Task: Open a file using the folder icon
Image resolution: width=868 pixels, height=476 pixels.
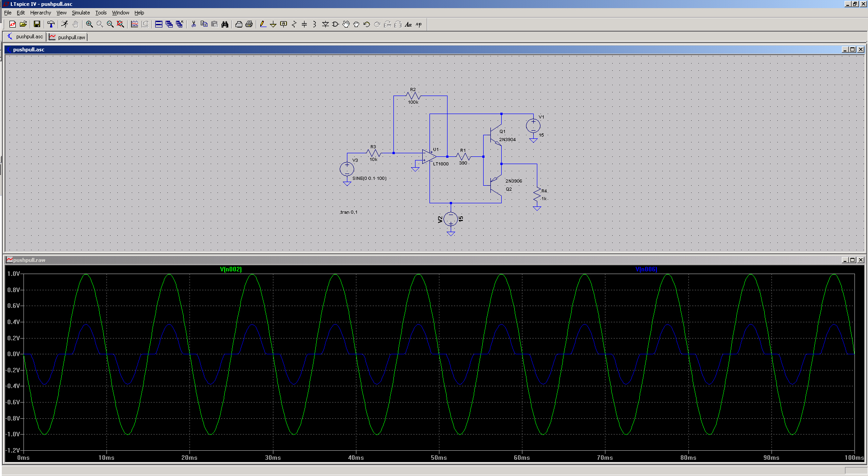Action: pyautogui.click(x=23, y=24)
